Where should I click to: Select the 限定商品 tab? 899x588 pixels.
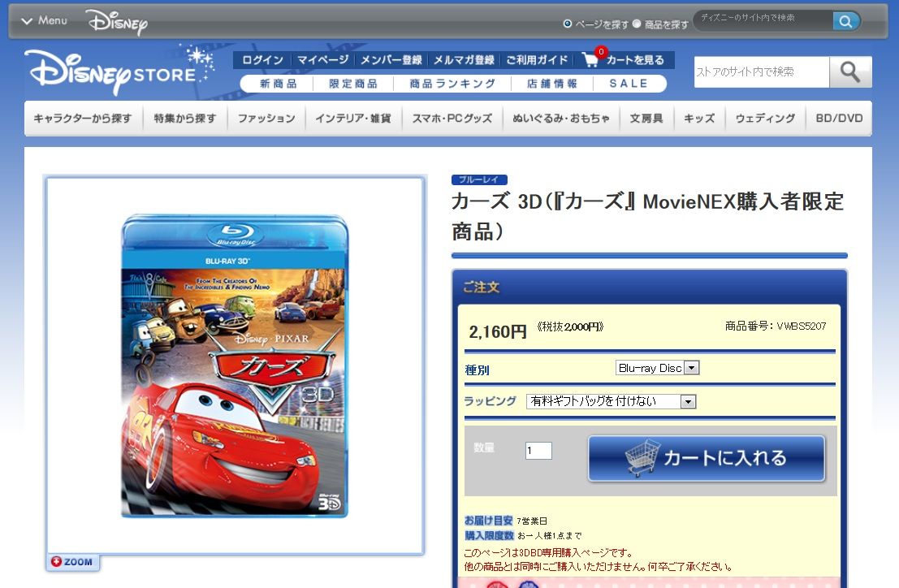pos(353,84)
